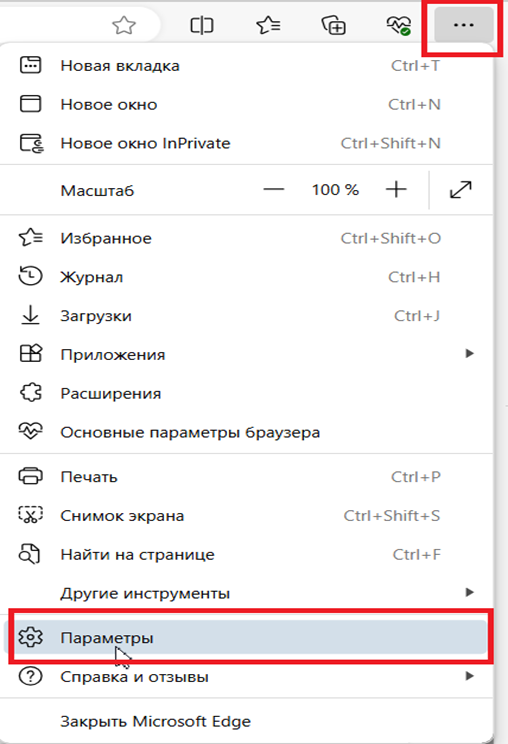Viewport: 508px width, 744px height.
Task: Click Закрыть Microsoft Edge
Action: pyautogui.click(x=247, y=721)
